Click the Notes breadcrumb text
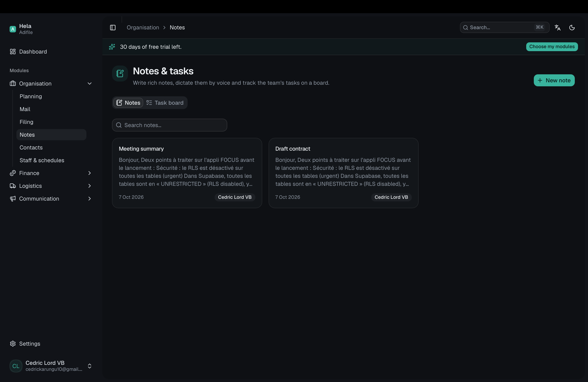 tap(177, 27)
